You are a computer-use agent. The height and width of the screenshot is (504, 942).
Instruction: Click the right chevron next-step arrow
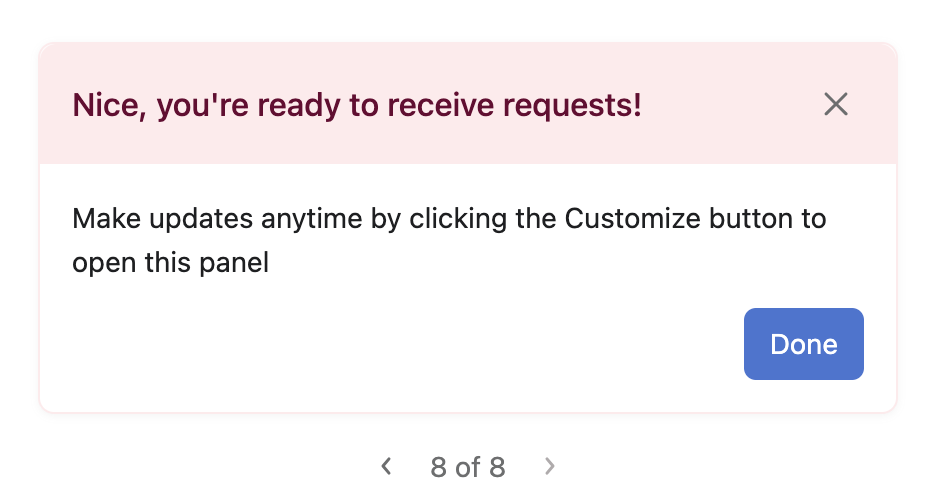click(549, 466)
